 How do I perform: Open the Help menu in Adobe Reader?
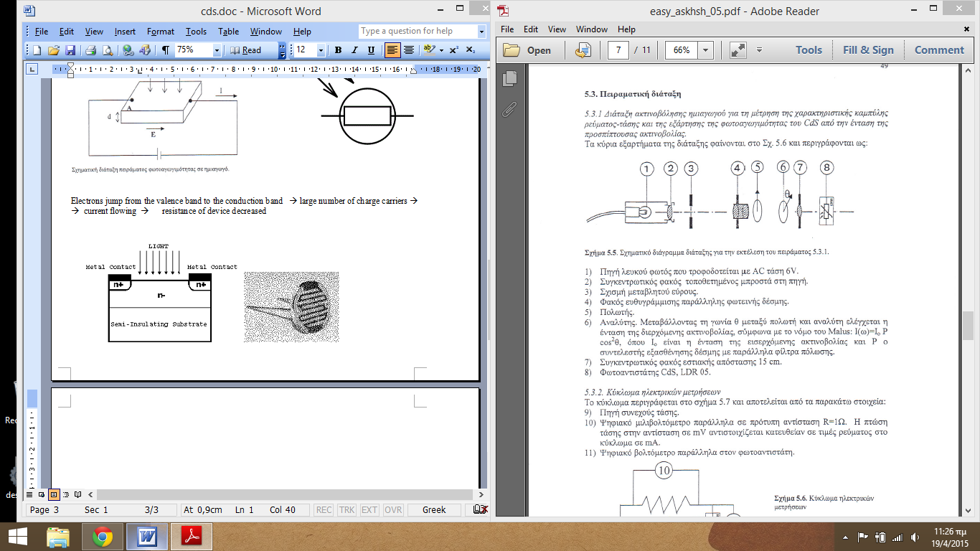tap(626, 29)
